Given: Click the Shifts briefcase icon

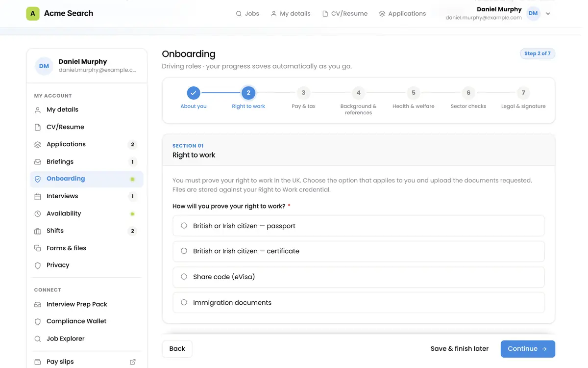Looking at the screenshot, I should (x=38, y=231).
